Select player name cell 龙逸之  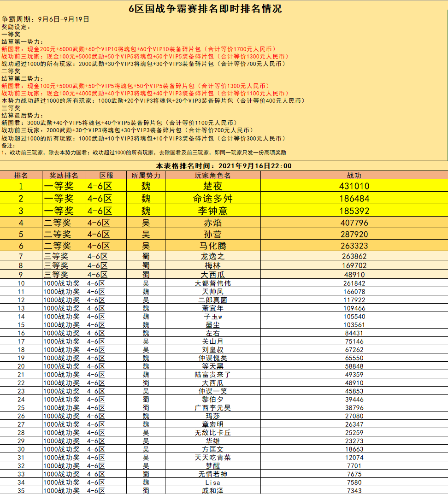(212, 256)
